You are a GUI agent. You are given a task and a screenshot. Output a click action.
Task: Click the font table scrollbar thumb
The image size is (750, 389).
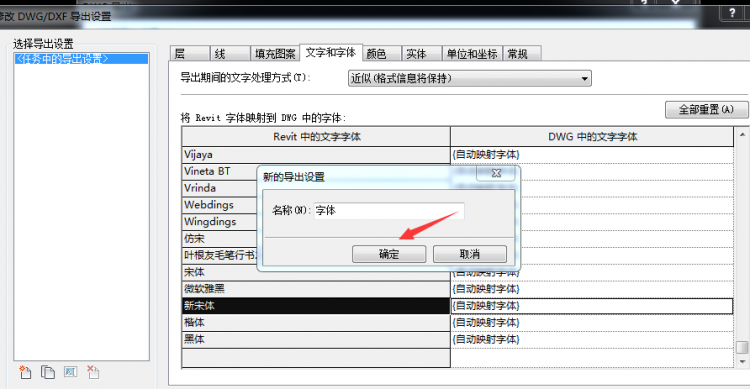tap(742, 347)
